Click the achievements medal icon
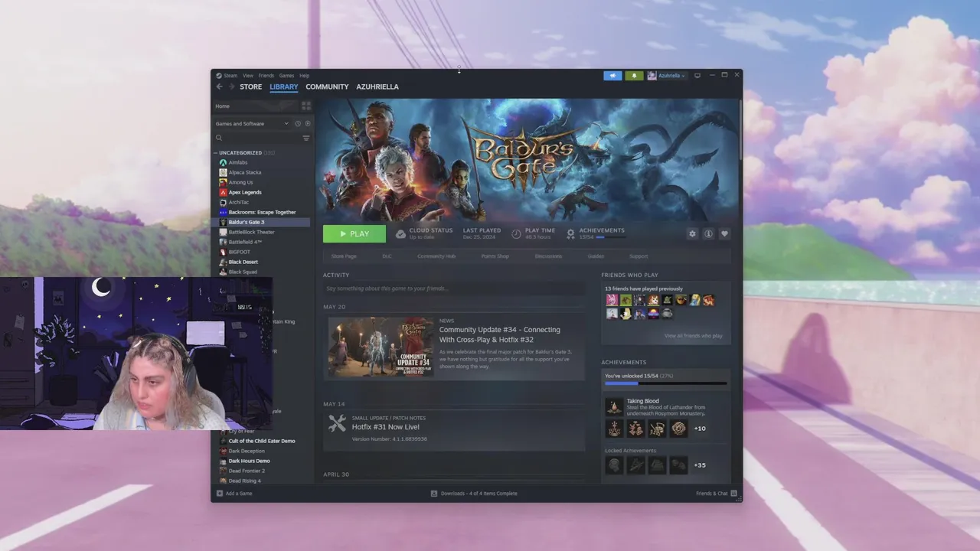Image resolution: width=980 pixels, height=551 pixels. tap(570, 233)
